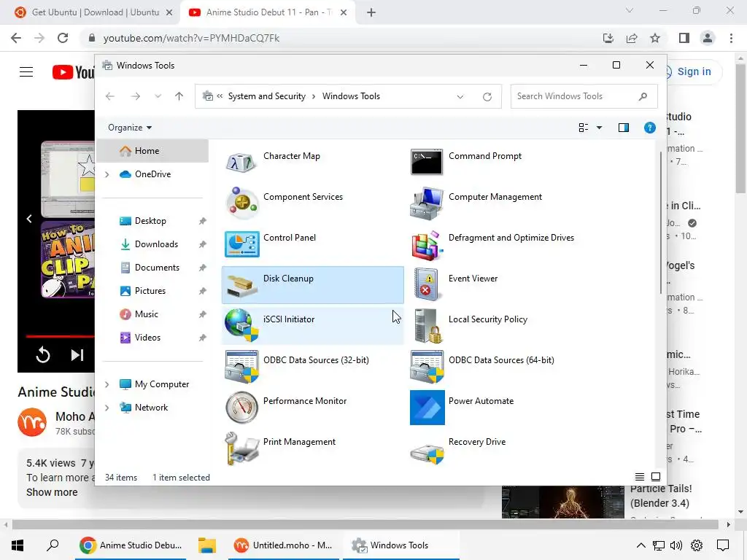
Task: Select the Print Management icon
Action: pyautogui.click(x=241, y=448)
